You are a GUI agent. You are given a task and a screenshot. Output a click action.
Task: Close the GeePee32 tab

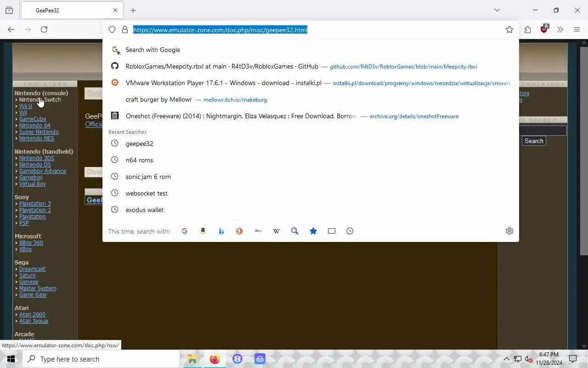point(115,10)
